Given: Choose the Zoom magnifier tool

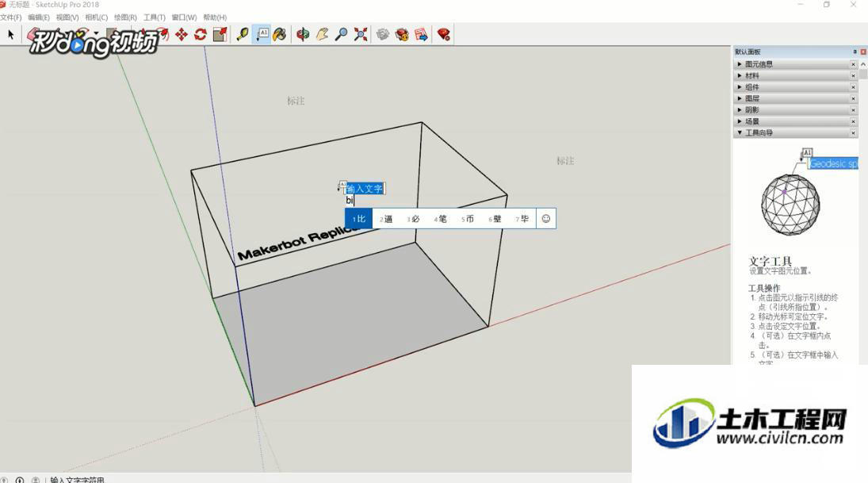Looking at the screenshot, I should pyautogui.click(x=341, y=34).
